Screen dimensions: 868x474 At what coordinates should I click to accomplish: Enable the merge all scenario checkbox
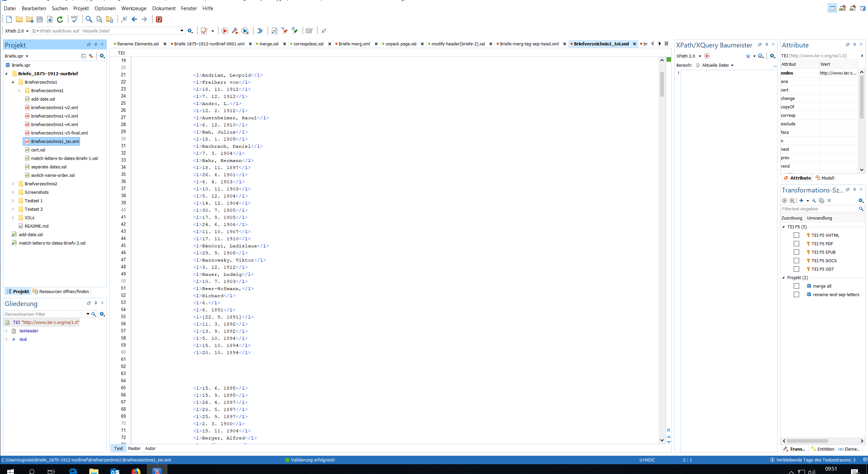(796, 286)
